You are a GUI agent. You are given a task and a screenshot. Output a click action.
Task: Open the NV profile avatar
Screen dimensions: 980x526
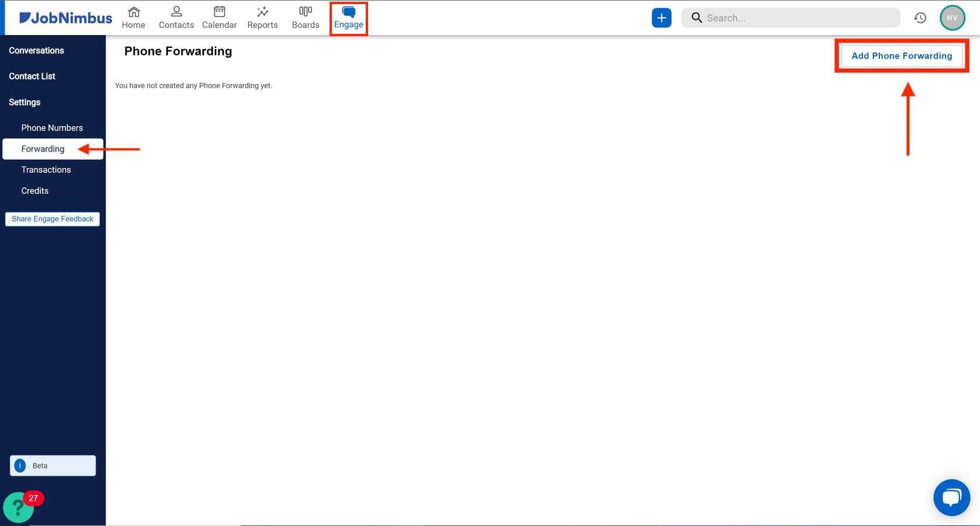pyautogui.click(x=952, y=18)
